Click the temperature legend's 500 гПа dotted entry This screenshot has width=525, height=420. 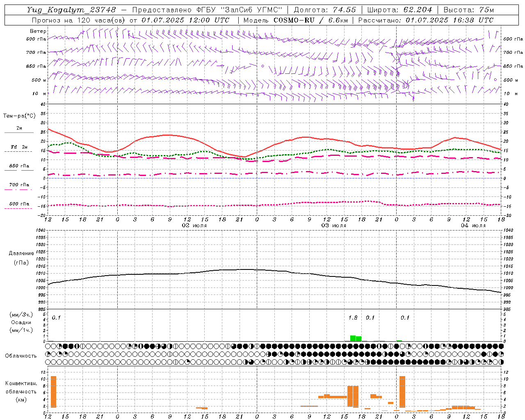[19, 204]
